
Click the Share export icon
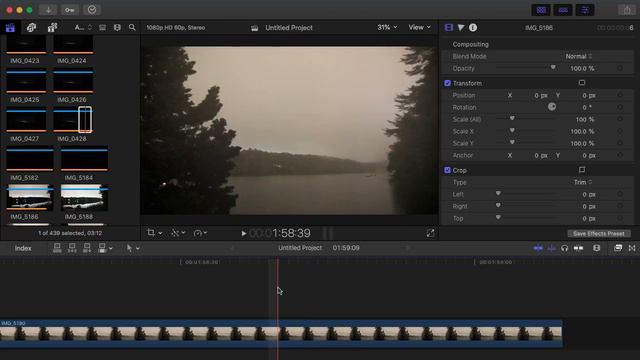click(x=627, y=10)
